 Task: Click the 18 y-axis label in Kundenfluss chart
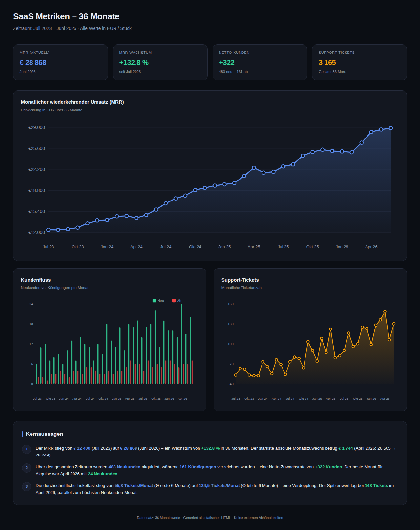point(31,324)
